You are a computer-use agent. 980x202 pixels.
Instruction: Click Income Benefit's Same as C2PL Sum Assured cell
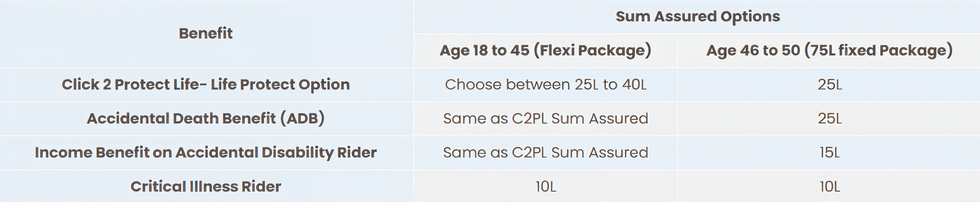tap(545, 152)
